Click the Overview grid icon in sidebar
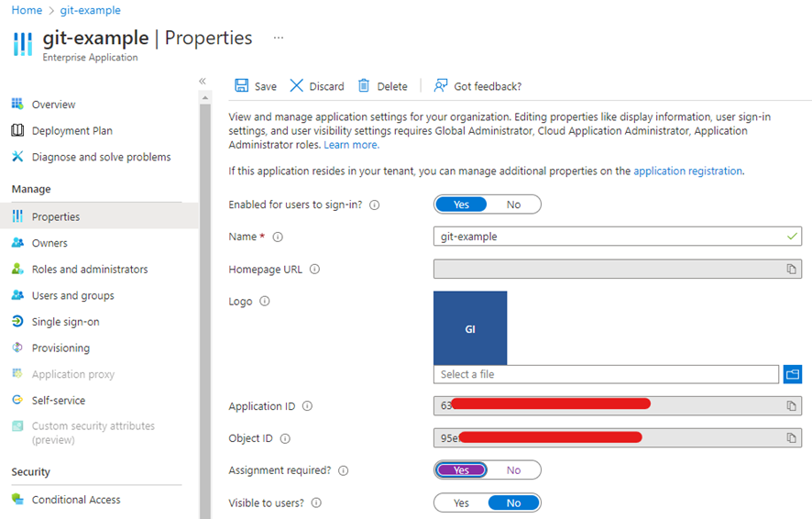Image resolution: width=812 pixels, height=519 pixels. point(17,104)
